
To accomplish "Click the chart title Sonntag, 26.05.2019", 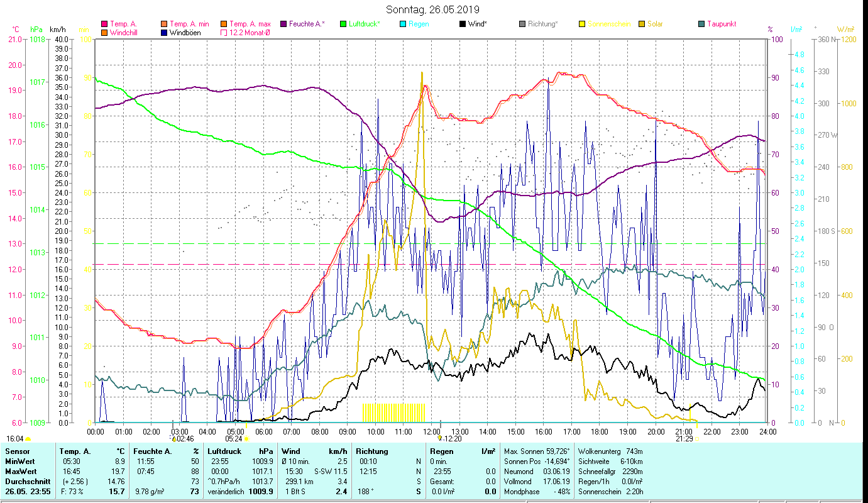I will [x=432, y=9].
